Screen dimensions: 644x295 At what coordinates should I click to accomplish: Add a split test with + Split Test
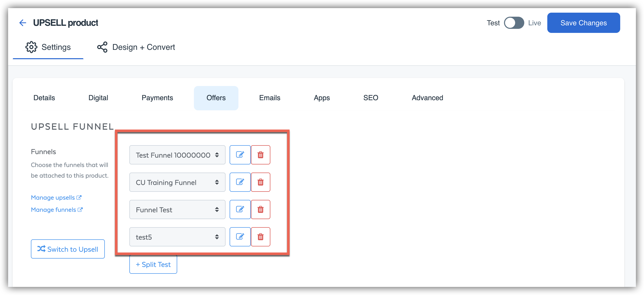point(153,264)
